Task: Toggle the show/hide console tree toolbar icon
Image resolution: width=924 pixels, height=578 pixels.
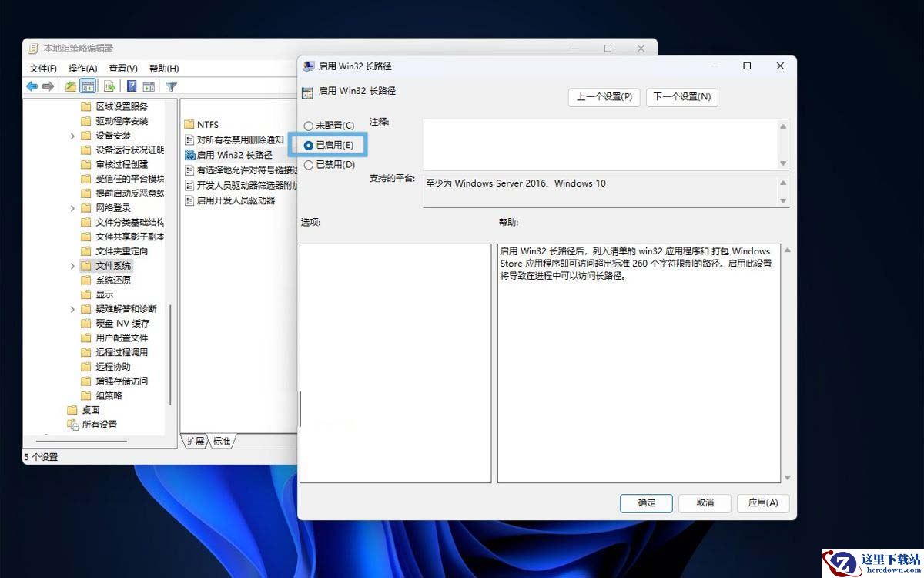Action: click(88, 86)
